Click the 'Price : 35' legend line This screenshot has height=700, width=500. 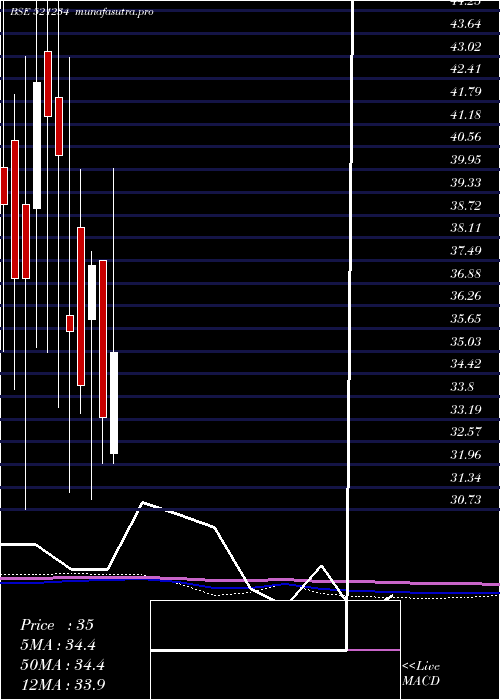(x=57, y=625)
